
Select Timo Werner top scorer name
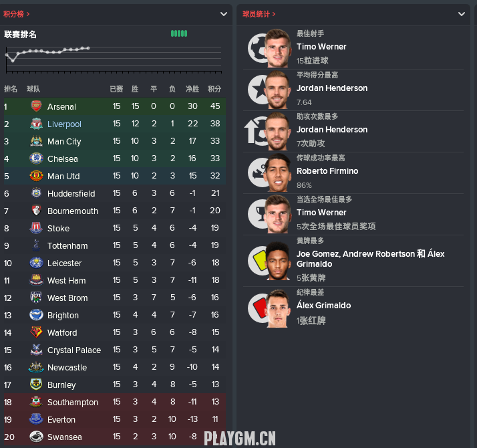point(321,47)
